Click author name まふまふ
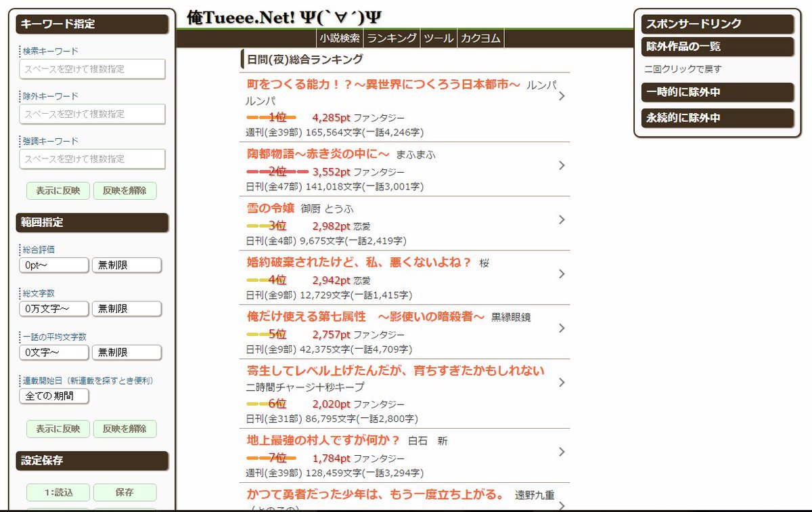812x512 pixels. pyautogui.click(x=417, y=154)
